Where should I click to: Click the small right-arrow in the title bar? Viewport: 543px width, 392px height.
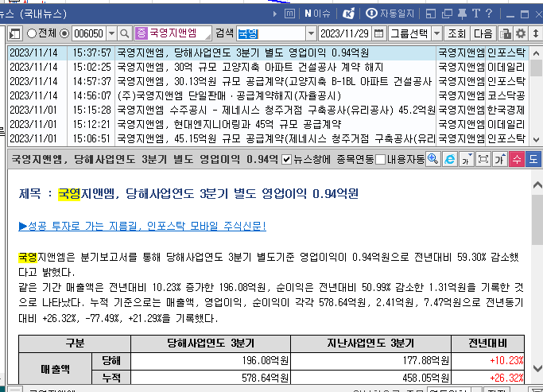tap(275, 14)
